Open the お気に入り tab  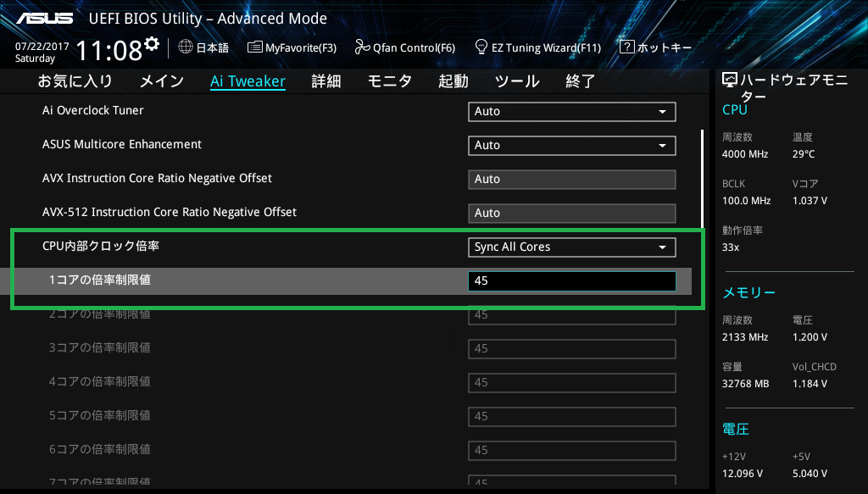[x=75, y=81]
